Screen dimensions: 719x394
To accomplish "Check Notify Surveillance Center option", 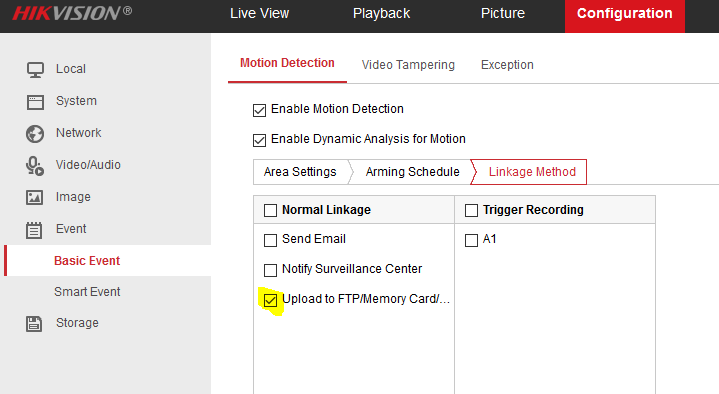I will pyautogui.click(x=271, y=270).
